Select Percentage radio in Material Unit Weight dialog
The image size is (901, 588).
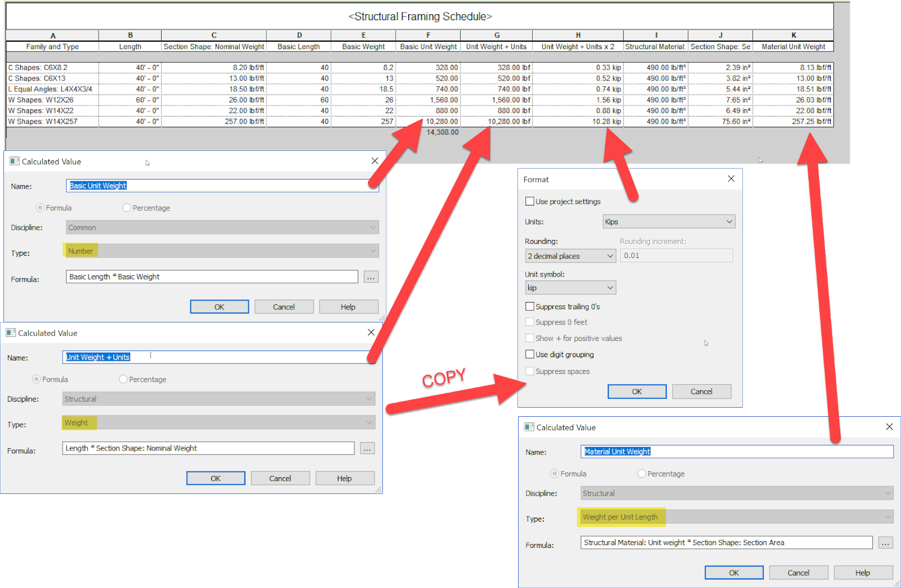641,473
